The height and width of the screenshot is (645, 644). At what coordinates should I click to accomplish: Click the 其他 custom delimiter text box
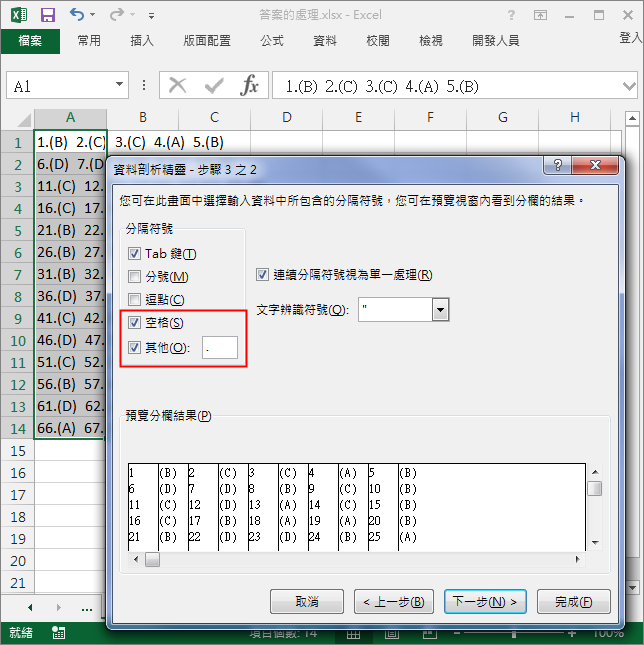pyautogui.click(x=220, y=348)
